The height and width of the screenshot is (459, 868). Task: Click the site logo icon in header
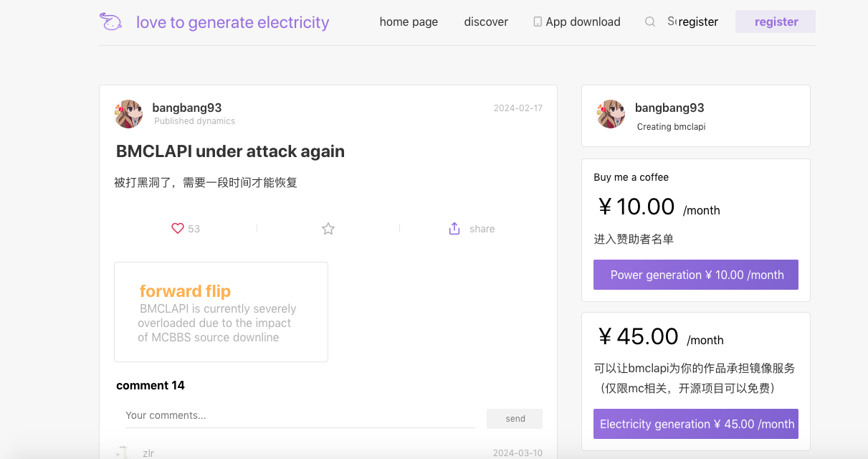pyautogui.click(x=110, y=22)
